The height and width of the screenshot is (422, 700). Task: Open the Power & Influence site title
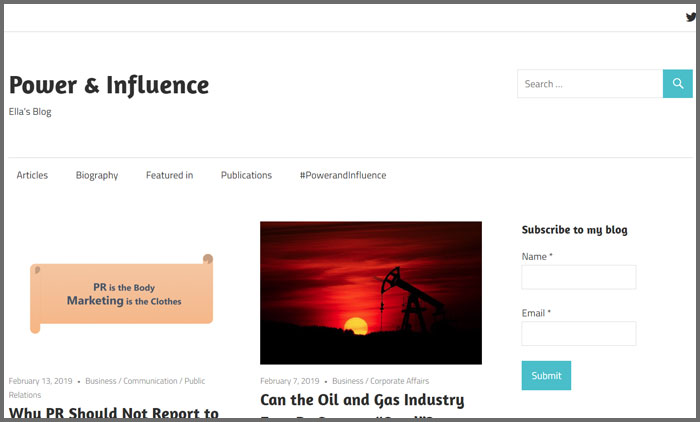point(109,85)
